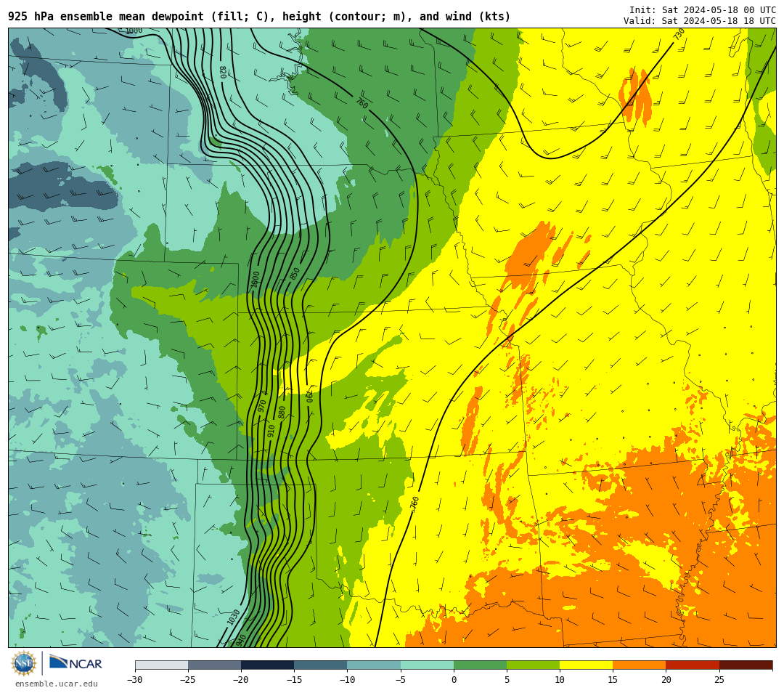Select the light gray -30 to -25 colorbar segment
The image size is (784, 693).
(x=161, y=665)
